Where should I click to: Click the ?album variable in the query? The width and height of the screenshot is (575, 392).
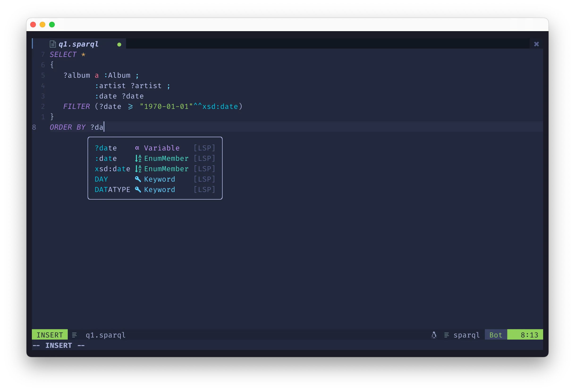point(77,75)
